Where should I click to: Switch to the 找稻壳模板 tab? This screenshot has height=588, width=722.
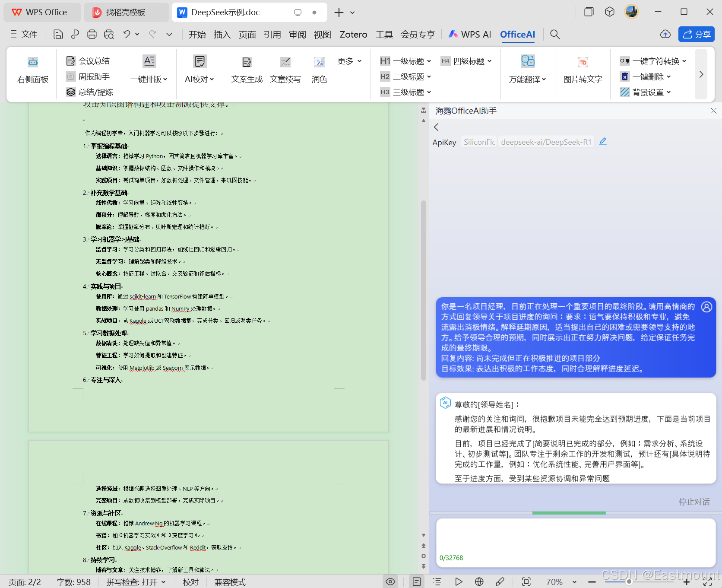tap(126, 12)
